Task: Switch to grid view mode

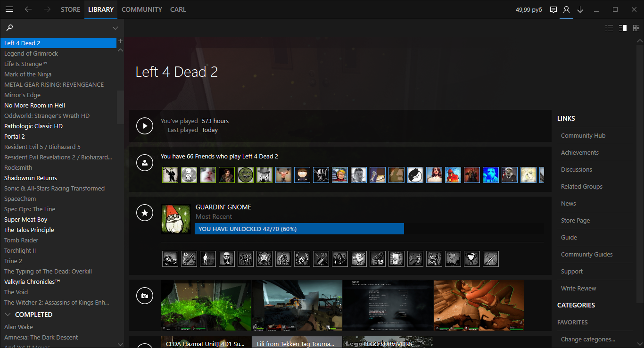Action: [x=636, y=28]
